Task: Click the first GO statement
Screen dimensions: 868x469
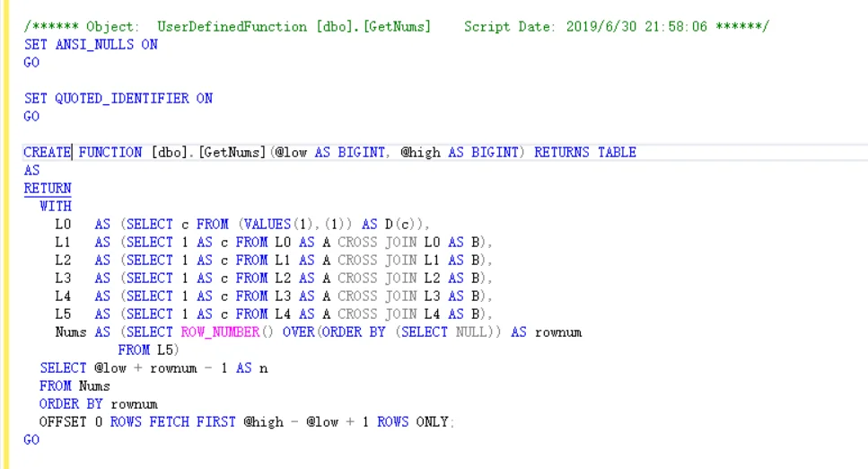Action: click(x=31, y=63)
